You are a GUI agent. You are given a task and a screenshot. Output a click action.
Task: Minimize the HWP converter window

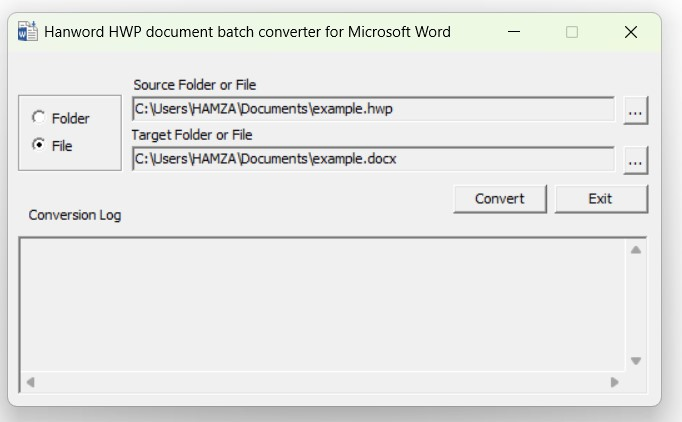tap(514, 32)
